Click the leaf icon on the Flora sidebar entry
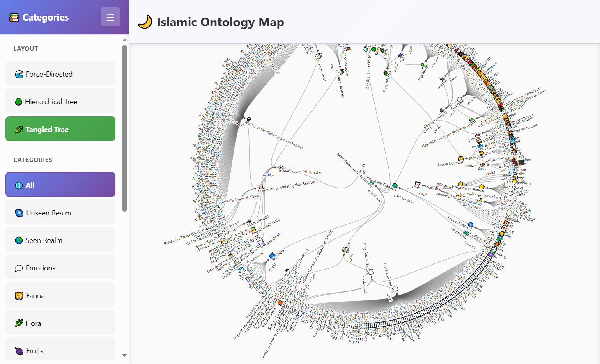The image size is (600, 364). [x=19, y=323]
